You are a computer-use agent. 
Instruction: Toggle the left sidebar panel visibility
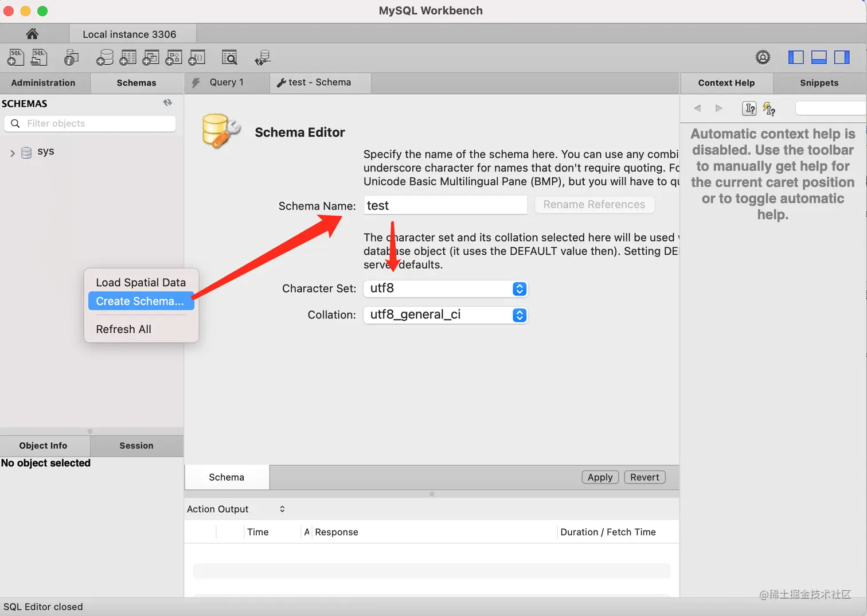[796, 57]
